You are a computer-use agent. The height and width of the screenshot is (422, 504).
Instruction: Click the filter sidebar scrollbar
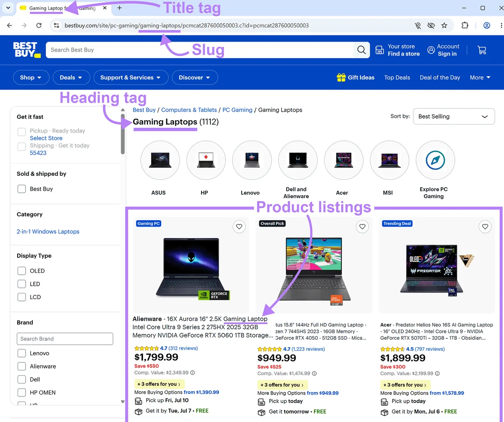pos(123,135)
